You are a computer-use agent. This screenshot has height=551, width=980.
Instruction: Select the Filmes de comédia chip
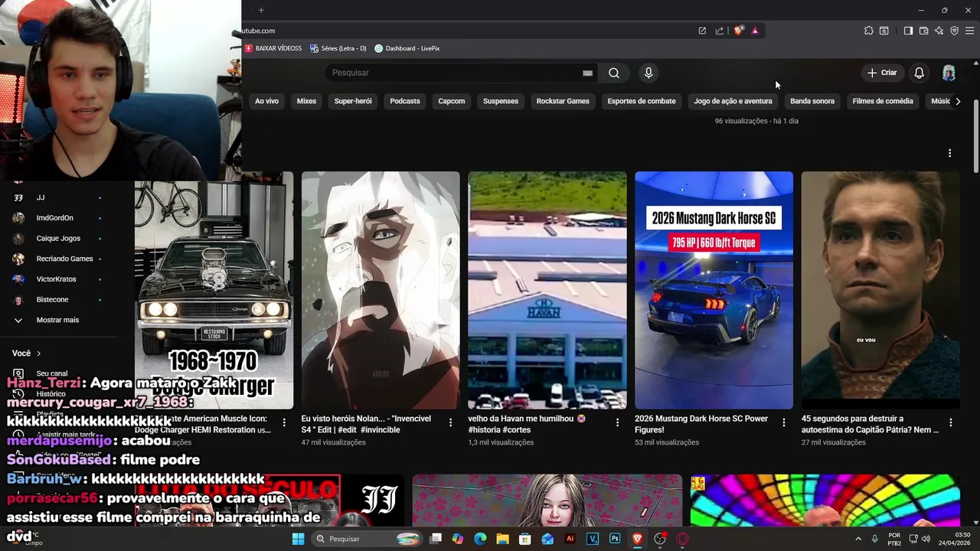[x=883, y=101]
